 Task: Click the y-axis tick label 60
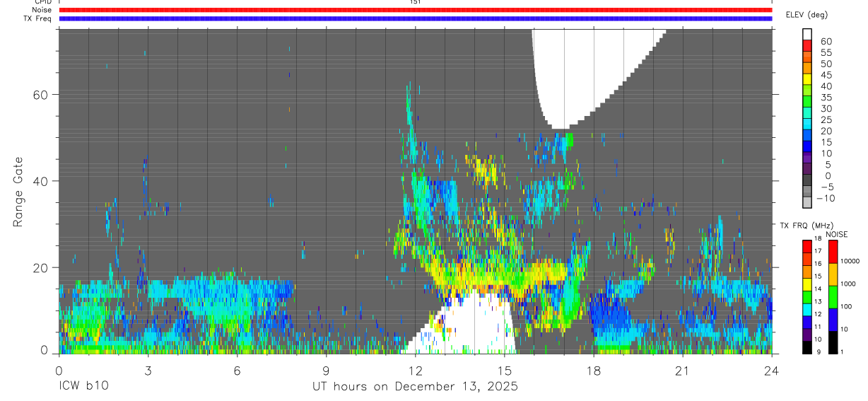coord(42,94)
